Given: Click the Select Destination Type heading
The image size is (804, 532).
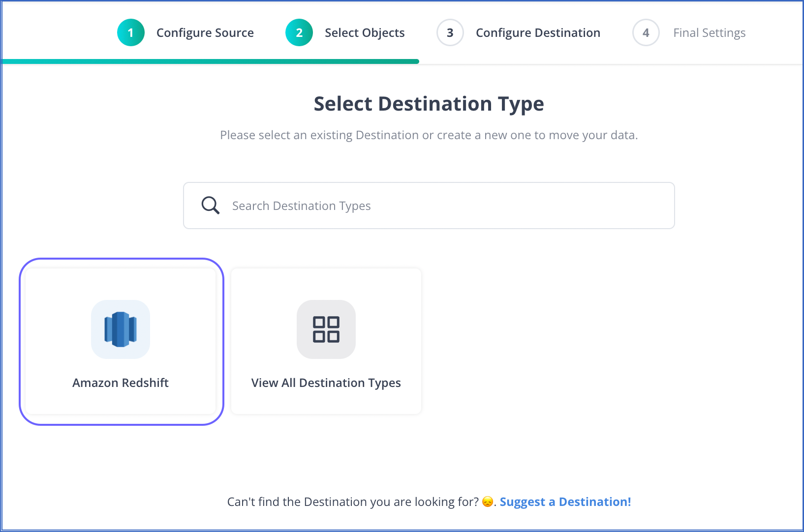Looking at the screenshot, I should click(x=429, y=104).
